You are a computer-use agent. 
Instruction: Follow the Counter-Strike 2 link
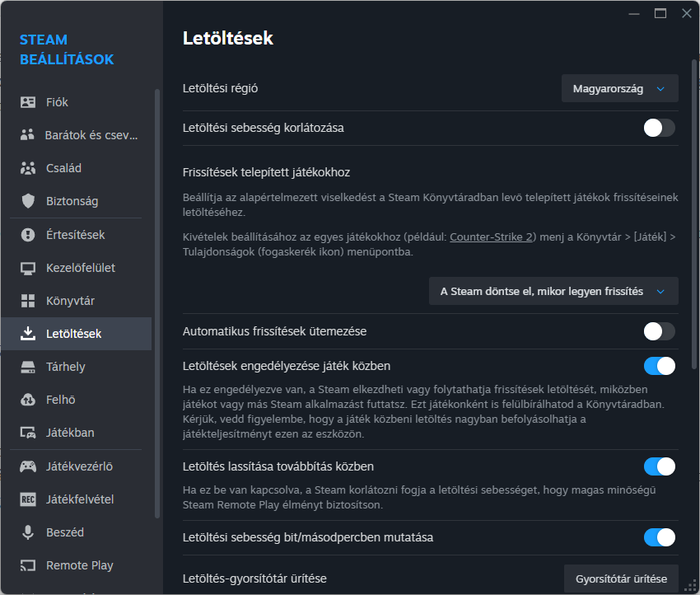(491, 237)
